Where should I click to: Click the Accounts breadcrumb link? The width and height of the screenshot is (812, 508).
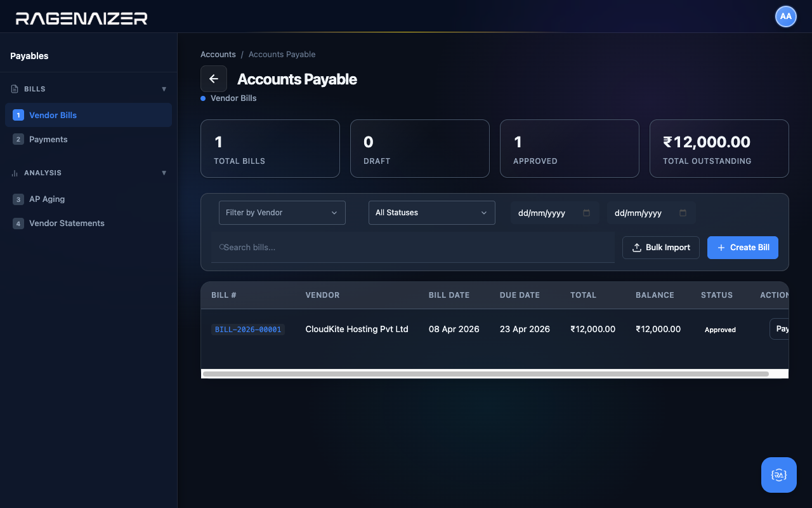pyautogui.click(x=218, y=55)
